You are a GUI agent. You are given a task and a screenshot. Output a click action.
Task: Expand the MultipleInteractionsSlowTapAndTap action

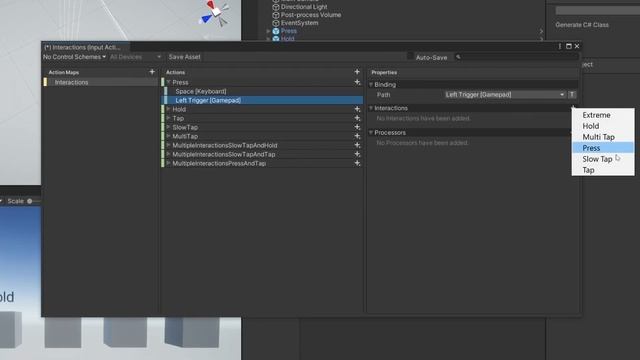168,154
